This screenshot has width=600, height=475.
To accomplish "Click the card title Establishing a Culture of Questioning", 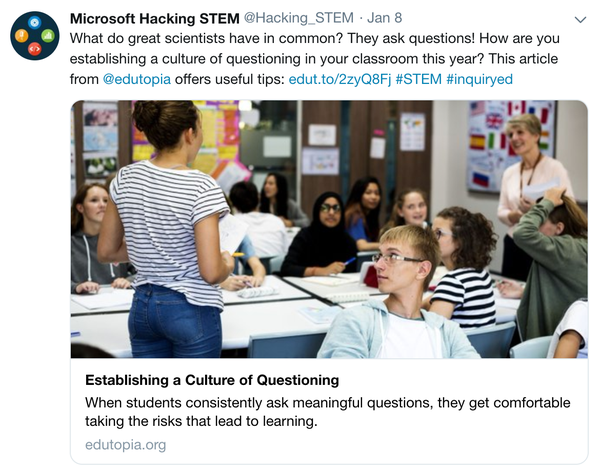I will point(212,380).
